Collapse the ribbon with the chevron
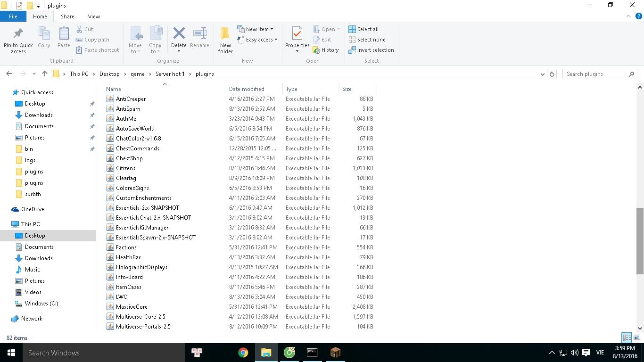The width and height of the screenshot is (644, 362). coord(628,16)
